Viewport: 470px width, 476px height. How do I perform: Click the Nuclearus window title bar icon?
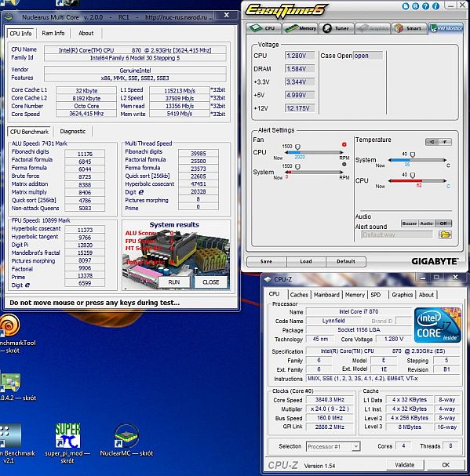8,17
